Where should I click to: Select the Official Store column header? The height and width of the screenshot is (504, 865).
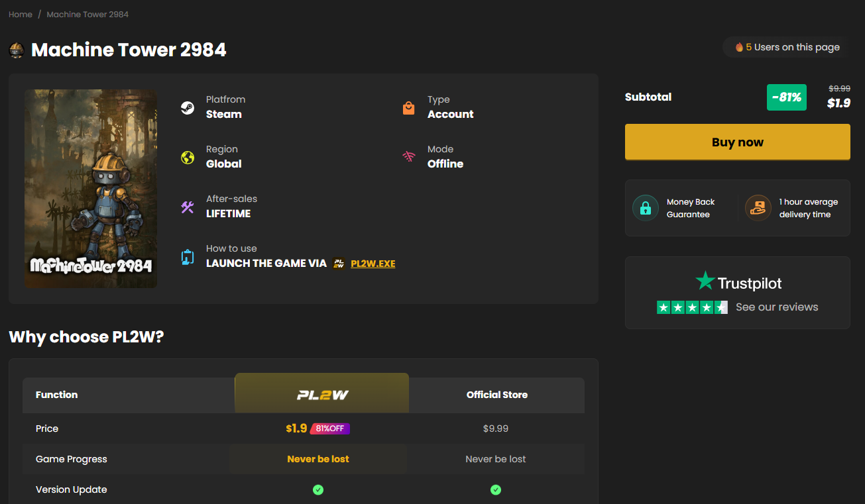pyautogui.click(x=497, y=395)
